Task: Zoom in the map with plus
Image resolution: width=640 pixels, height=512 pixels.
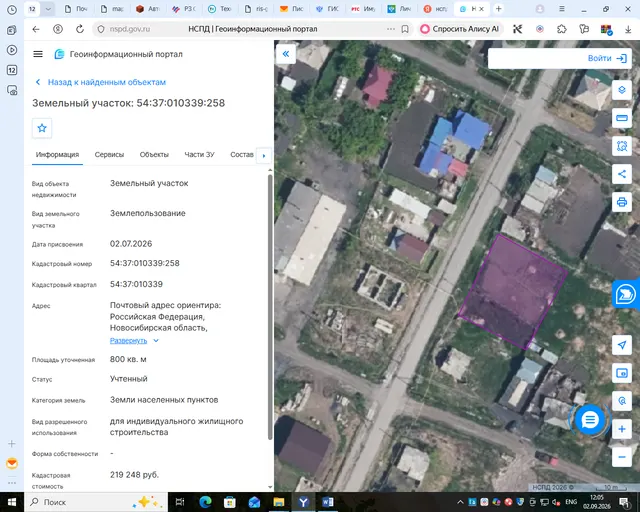Action: tap(622, 429)
